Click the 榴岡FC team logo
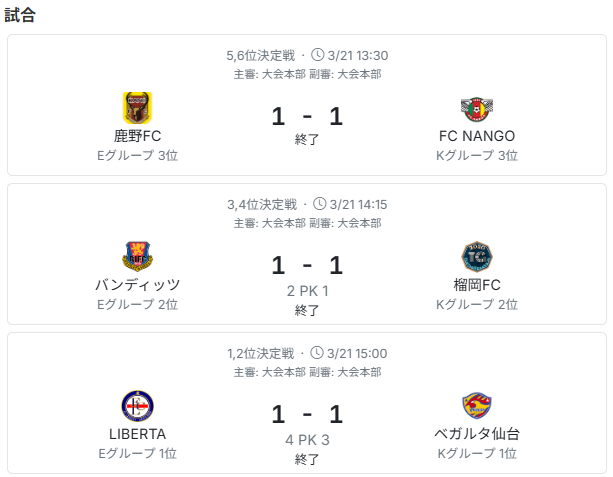 click(476, 256)
